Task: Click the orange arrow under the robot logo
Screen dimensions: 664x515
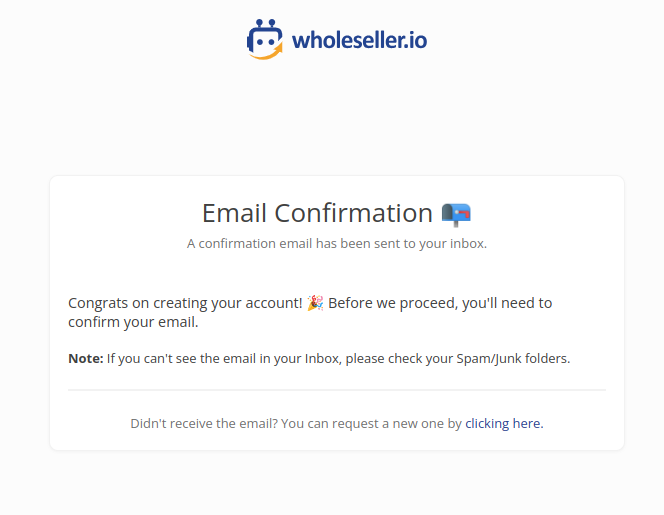Action: 266,53
